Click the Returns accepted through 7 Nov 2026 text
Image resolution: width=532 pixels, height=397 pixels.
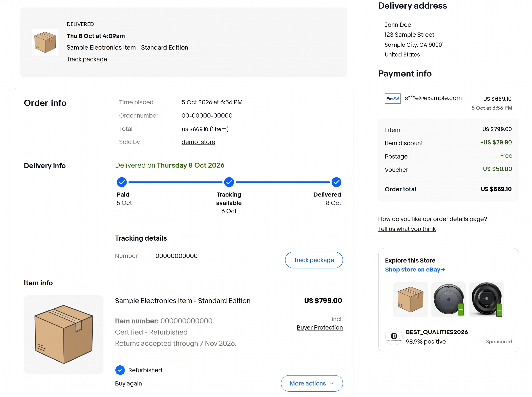click(176, 343)
